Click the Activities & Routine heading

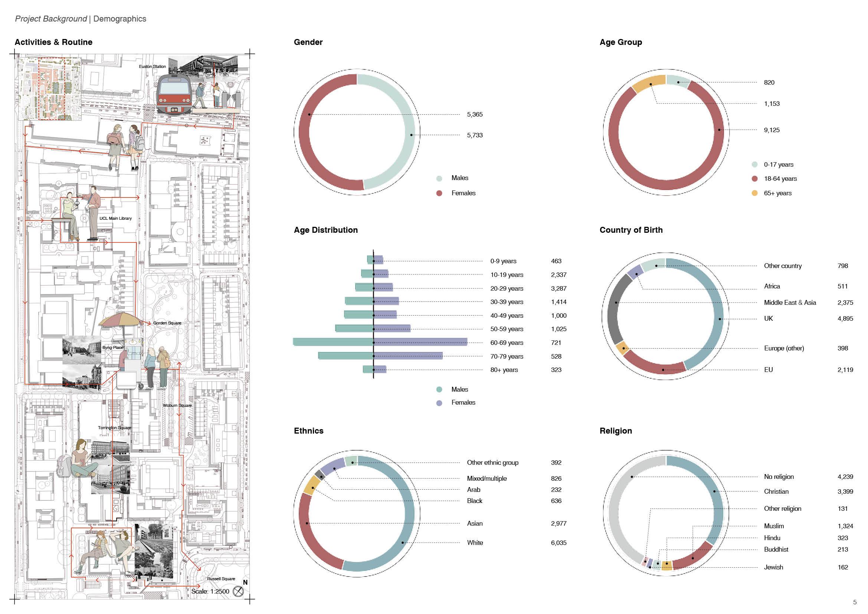53,42
